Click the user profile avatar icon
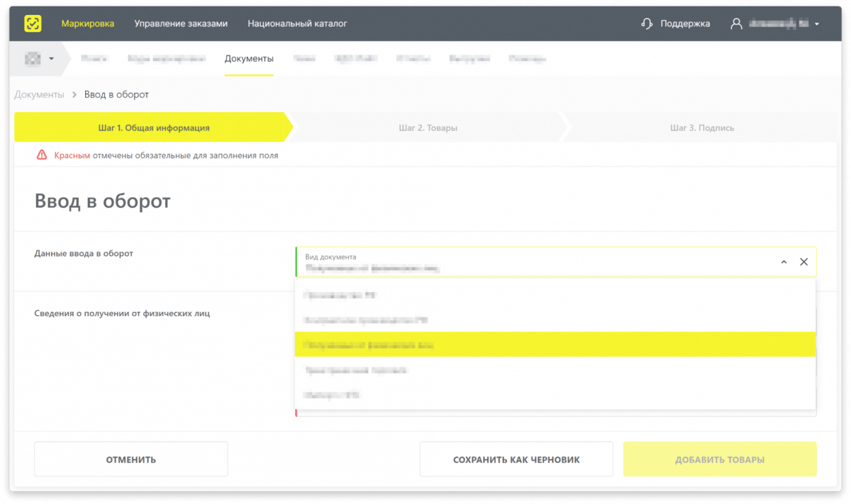The height and width of the screenshot is (504, 851). coord(736,23)
